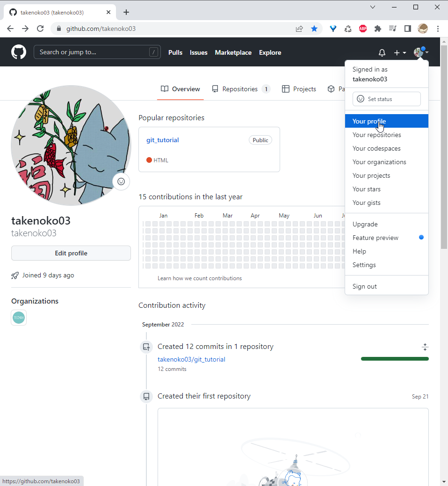Click the blue funnel extension icon
Screen dimensions: 448x486
(x=333, y=29)
